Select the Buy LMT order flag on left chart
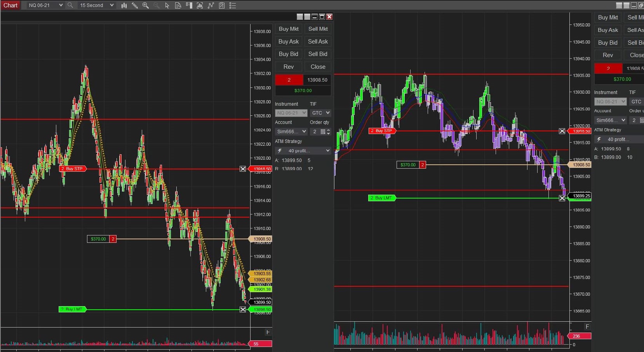The height and width of the screenshot is (352, 644). pos(73,310)
